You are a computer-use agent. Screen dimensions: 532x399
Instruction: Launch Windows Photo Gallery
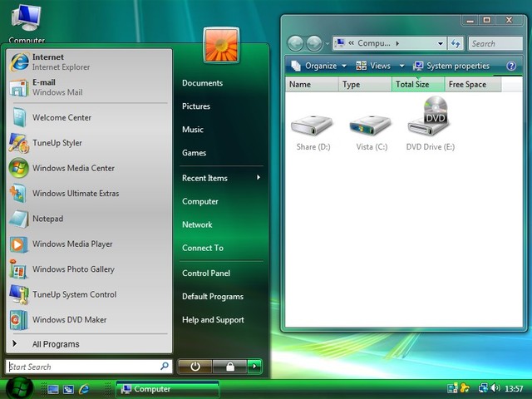(x=89, y=269)
